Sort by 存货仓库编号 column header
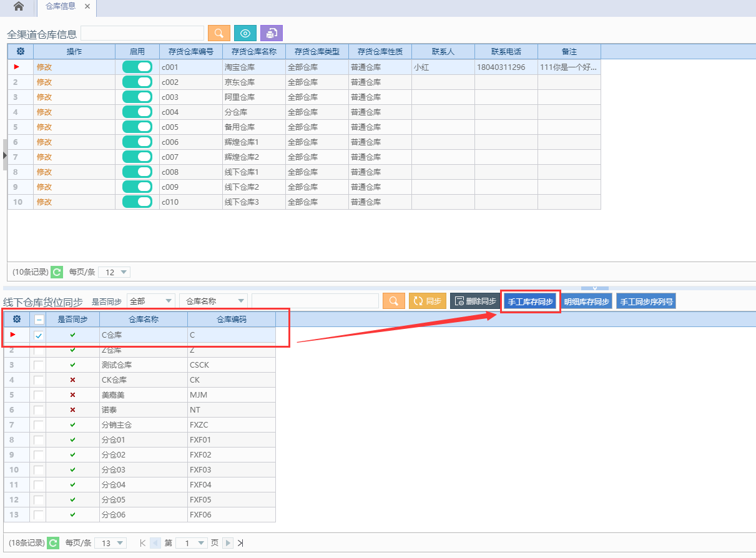The height and width of the screenshot is (558, 756). [x=191, y=51]
